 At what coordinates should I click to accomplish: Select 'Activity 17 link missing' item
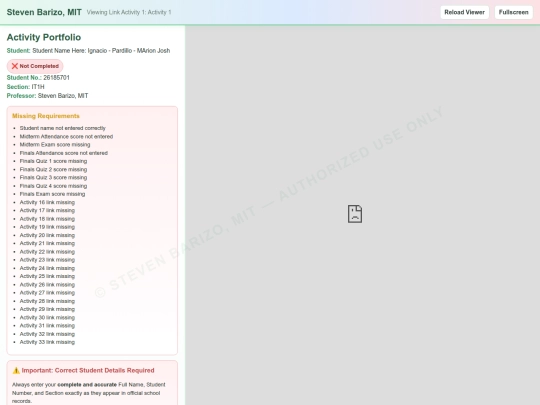tap(47, 210)
